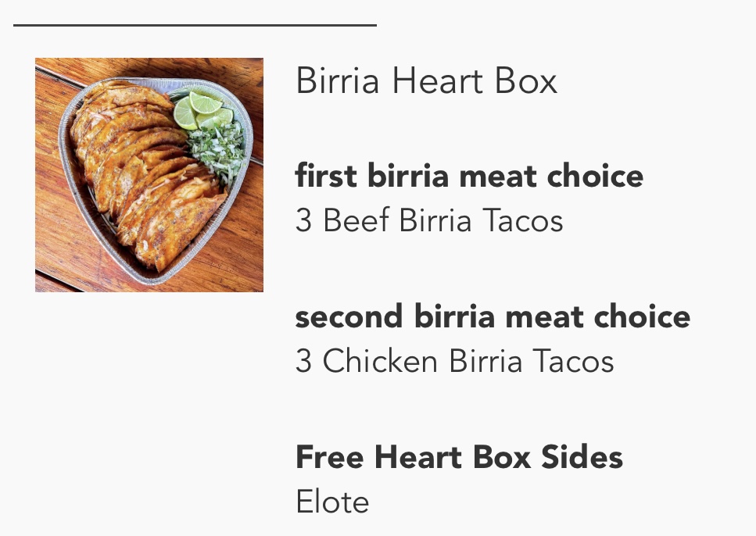Click the word Birria in the item title
This screenshot has height=536, width=756.
pyautogui.click(x=339, y=80)
